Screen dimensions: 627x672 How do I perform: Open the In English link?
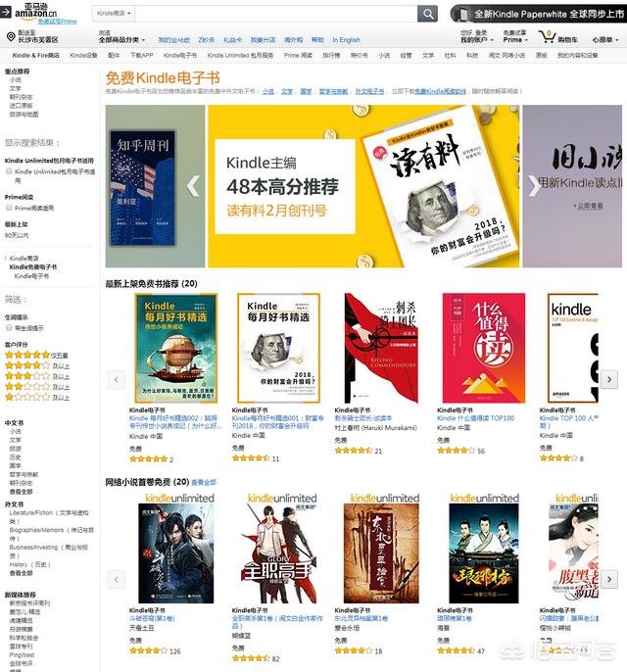tap(346, 40)
